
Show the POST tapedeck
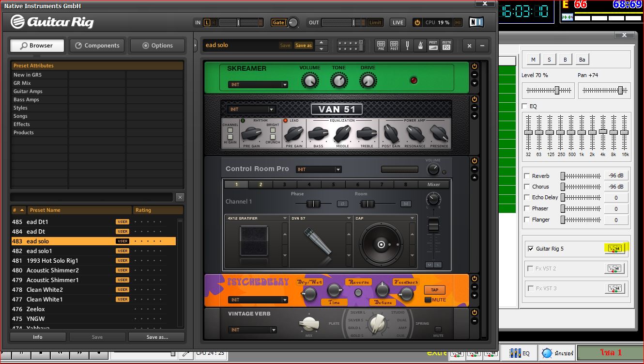pos(394,45)
